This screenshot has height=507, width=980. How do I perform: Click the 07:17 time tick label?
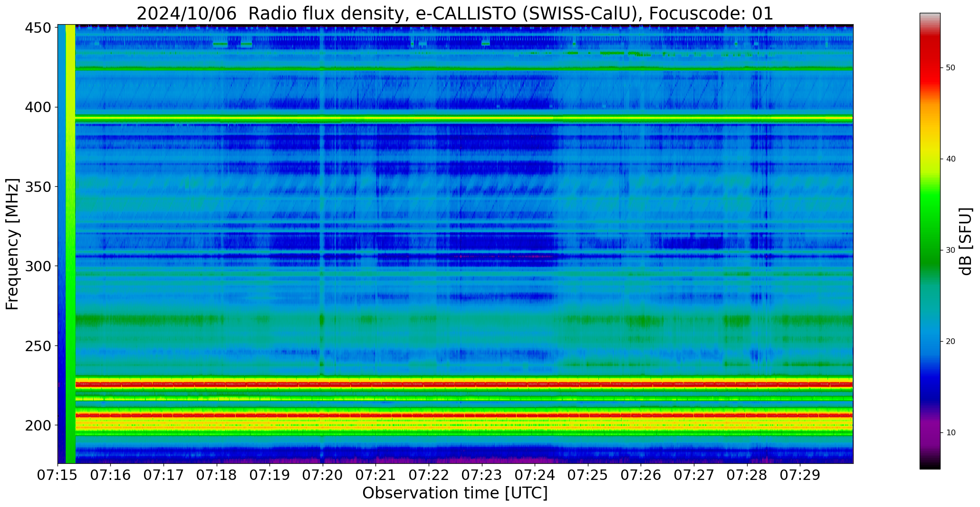[x=163, y=475]
